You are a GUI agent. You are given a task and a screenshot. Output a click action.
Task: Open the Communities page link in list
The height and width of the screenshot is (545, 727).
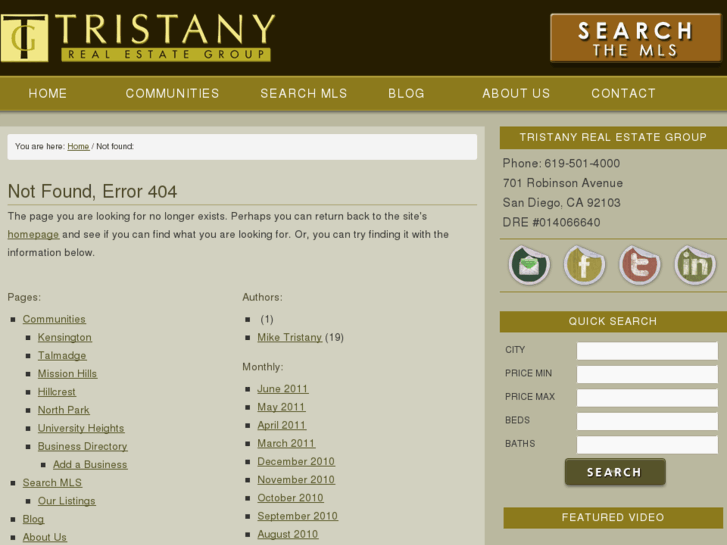coord(54,319)
